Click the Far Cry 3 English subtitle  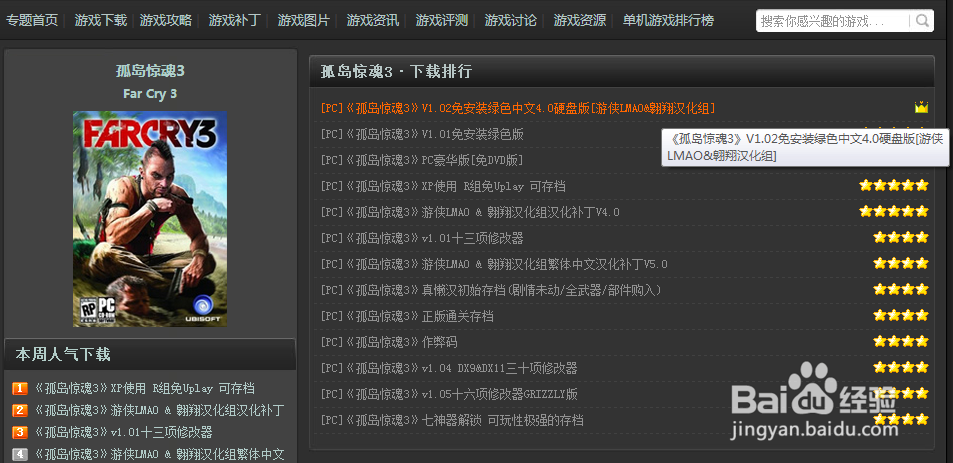(x=150, y=94)
